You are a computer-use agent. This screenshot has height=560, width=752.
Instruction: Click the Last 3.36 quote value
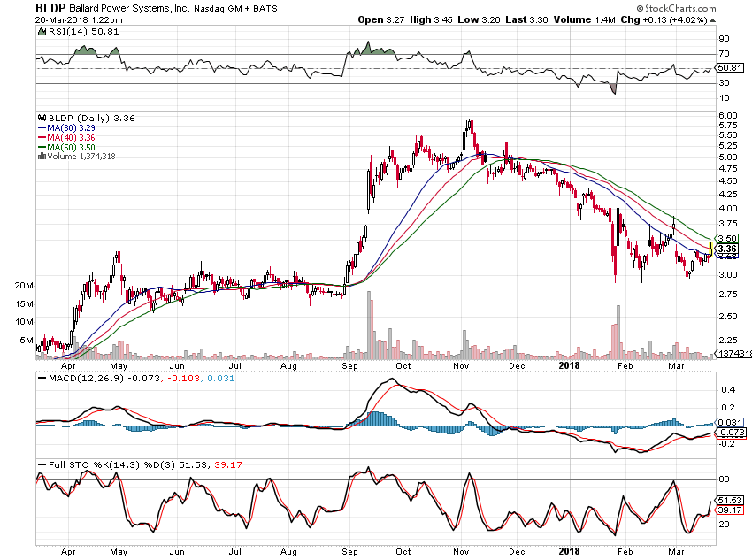(x=526, y=19)
